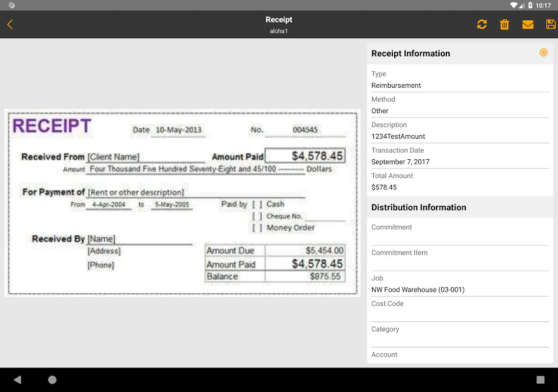This screenshot has height=392, width=558.
Task: Select the empty Commitment field
Action: [x=460, y=233]
